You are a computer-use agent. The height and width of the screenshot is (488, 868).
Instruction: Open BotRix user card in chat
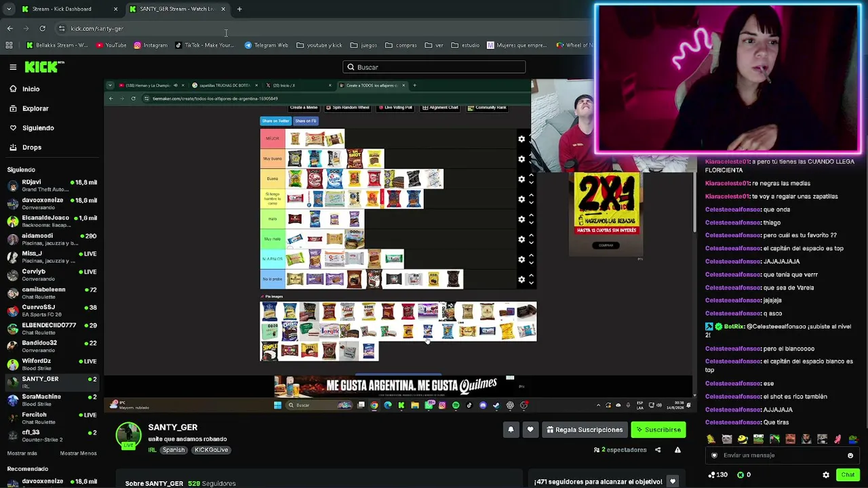click(734, 327)
